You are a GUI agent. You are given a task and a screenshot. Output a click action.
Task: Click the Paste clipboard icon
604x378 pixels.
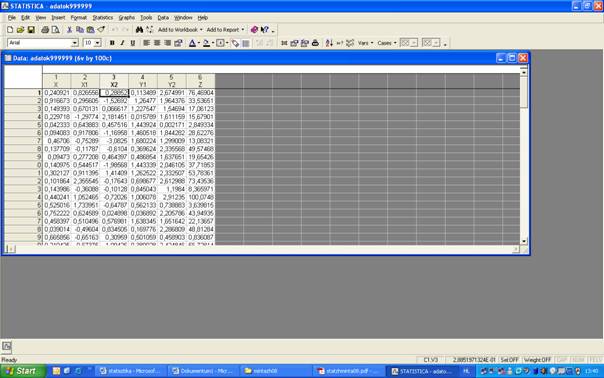(91, 30)
